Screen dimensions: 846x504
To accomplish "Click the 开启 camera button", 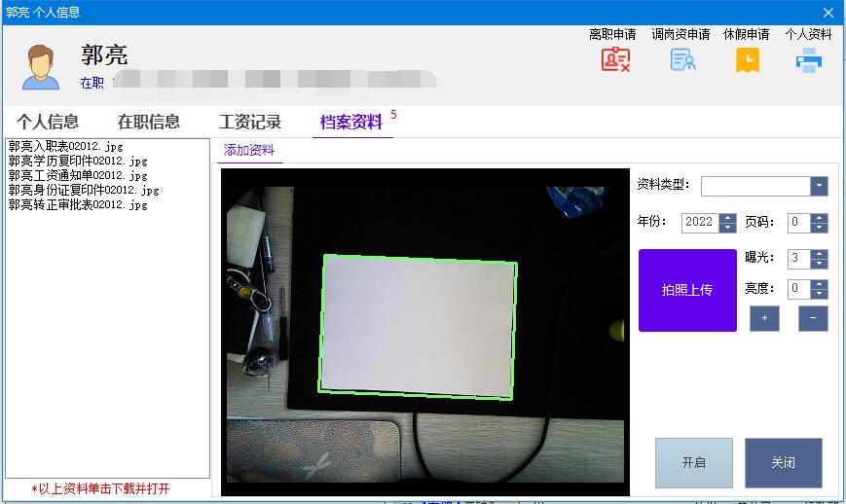I will click(693, 463).
